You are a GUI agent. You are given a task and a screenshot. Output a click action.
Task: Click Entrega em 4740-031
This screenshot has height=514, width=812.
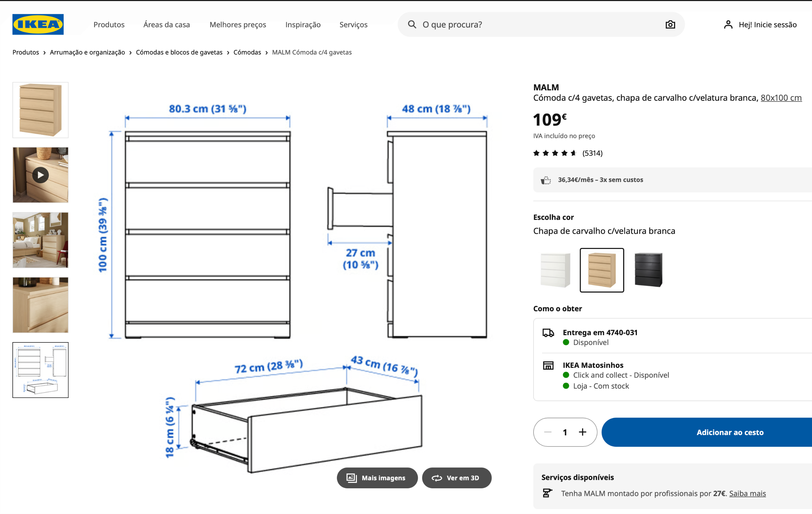[x=600, y=332]
